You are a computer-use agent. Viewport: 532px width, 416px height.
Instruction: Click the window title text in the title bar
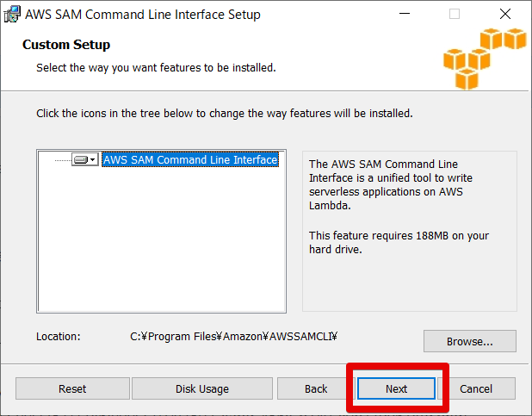(143, 15)
